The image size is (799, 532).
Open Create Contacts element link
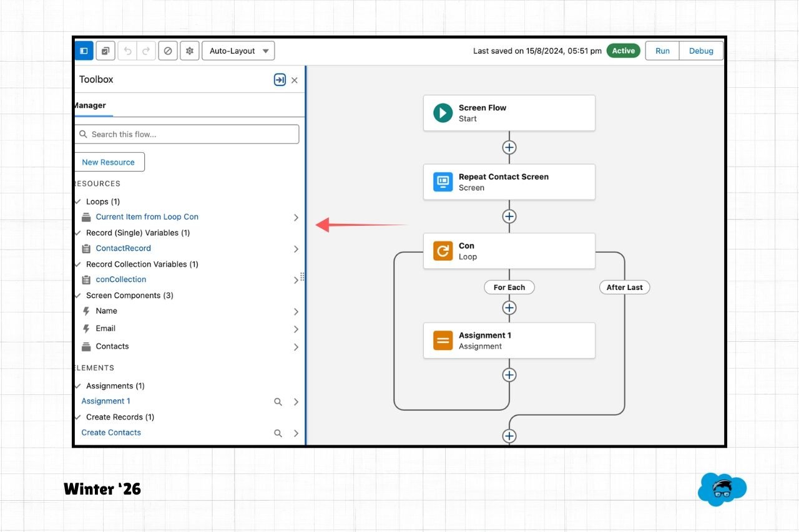[x=111, y=432]
